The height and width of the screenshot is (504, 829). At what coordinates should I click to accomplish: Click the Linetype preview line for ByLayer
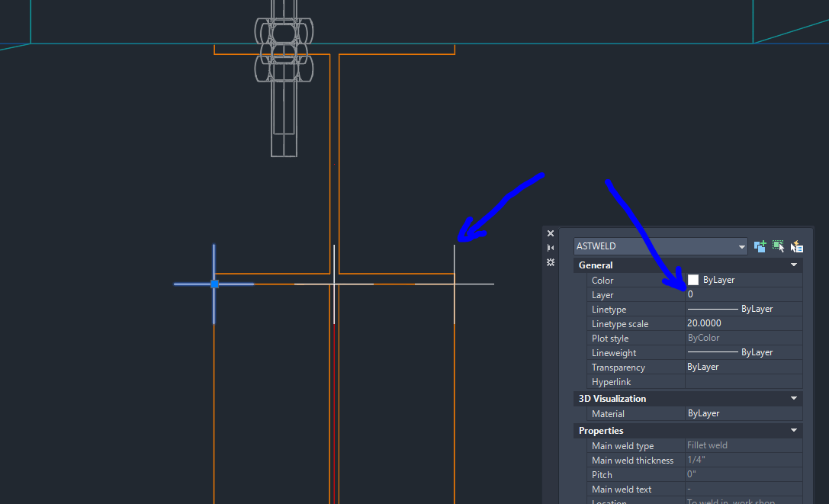pos(713,308)
